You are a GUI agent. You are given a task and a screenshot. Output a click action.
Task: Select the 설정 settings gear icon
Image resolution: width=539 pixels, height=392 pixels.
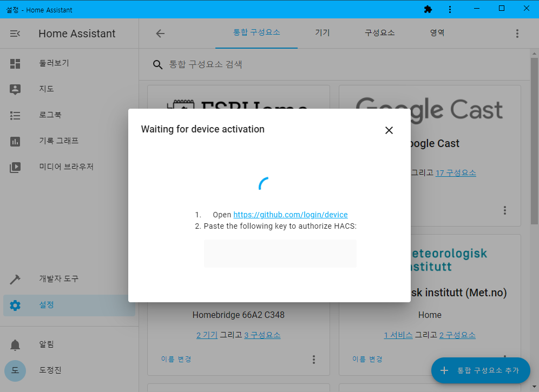15,305
